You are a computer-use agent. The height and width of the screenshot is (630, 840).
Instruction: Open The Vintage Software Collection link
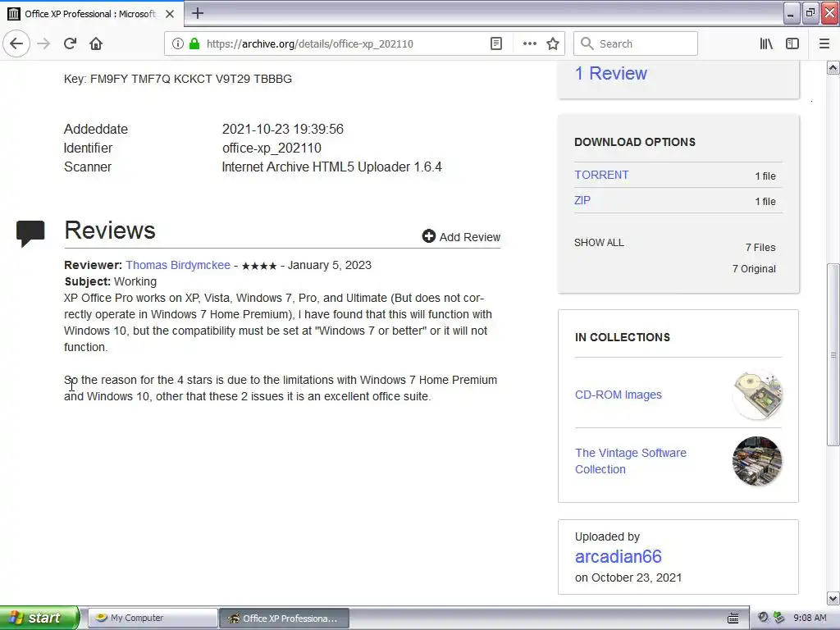(x=631, y=461)
